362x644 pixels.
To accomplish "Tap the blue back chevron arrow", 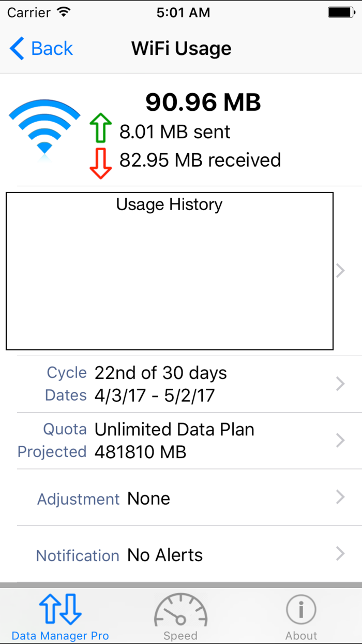I will click(17, 49).
